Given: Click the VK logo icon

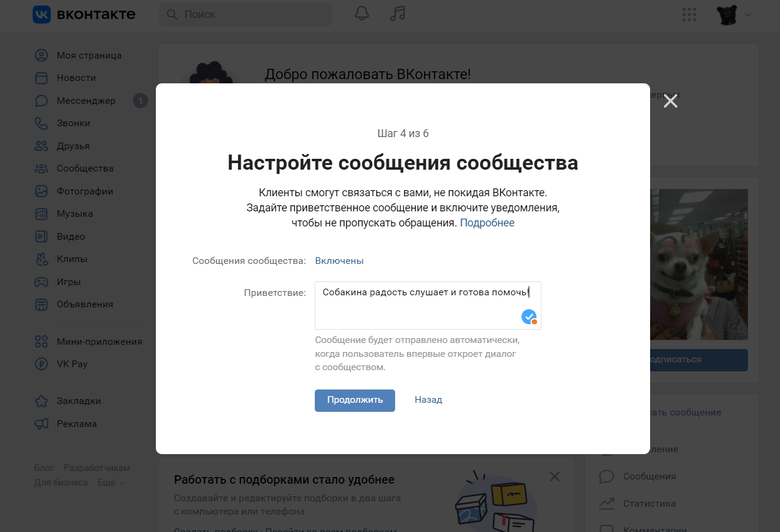Looking at the screenshot, I should click(x=42, y=14).
